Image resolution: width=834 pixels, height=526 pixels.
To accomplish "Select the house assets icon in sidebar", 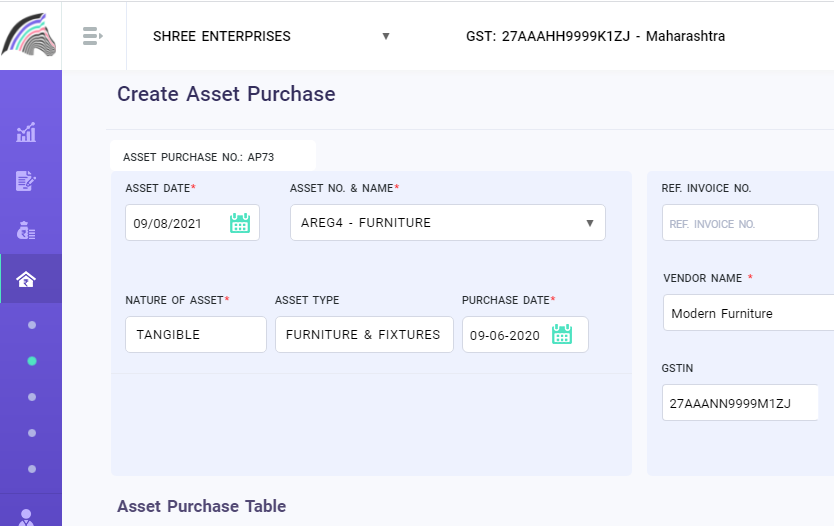I will tap(27, 279).
